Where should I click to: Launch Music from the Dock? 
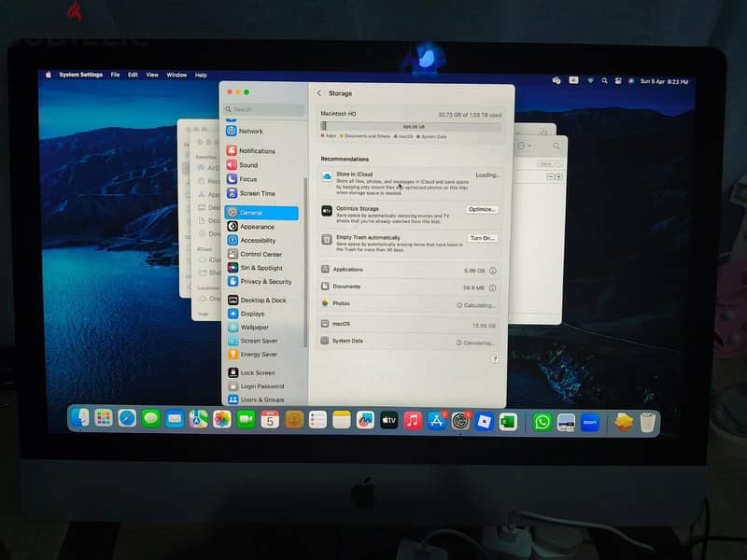pos(413,421)
